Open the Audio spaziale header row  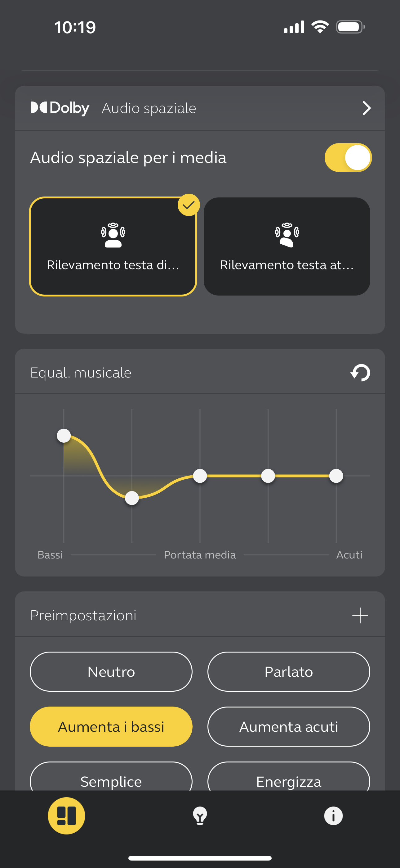200,108
